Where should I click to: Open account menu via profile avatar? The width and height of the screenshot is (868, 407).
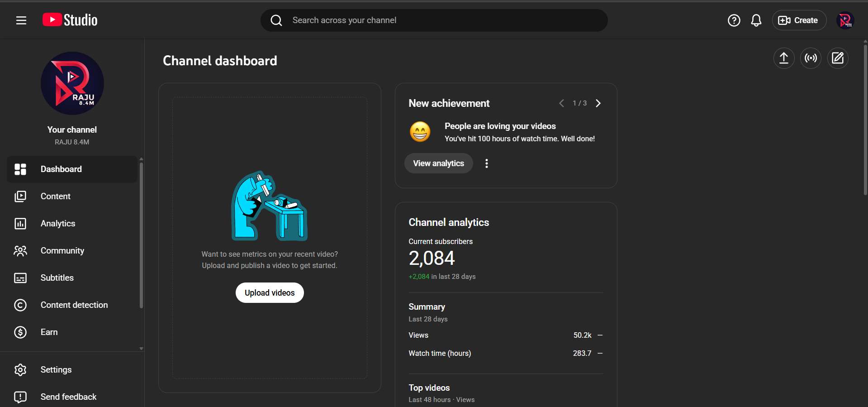pyautogui.click(x=845, y=20)
